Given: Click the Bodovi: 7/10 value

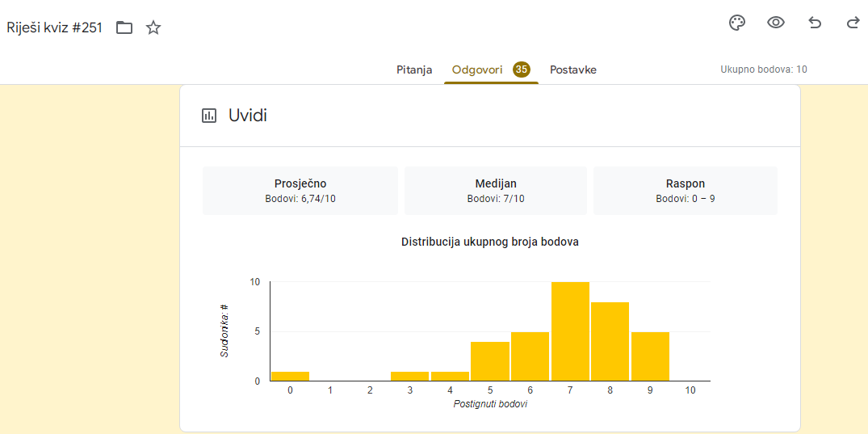Looking at the screenshot, I should [x=496, y=199].
